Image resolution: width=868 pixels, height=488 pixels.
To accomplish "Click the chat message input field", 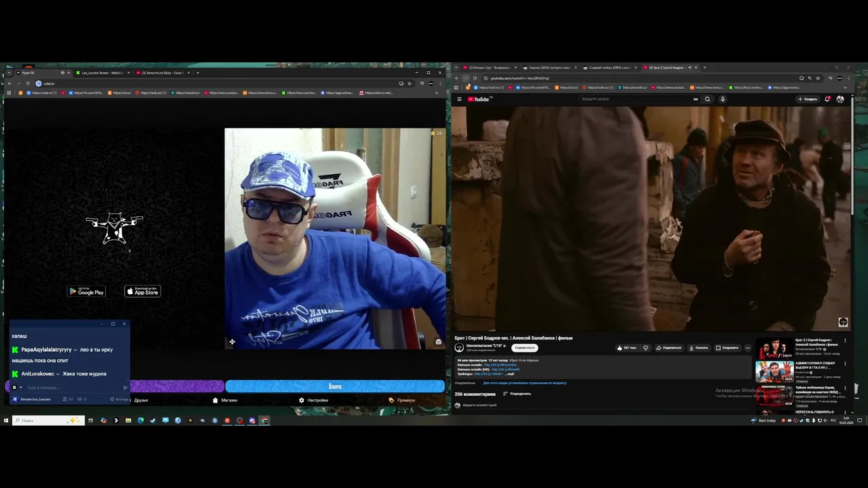I will click(73, 388).
